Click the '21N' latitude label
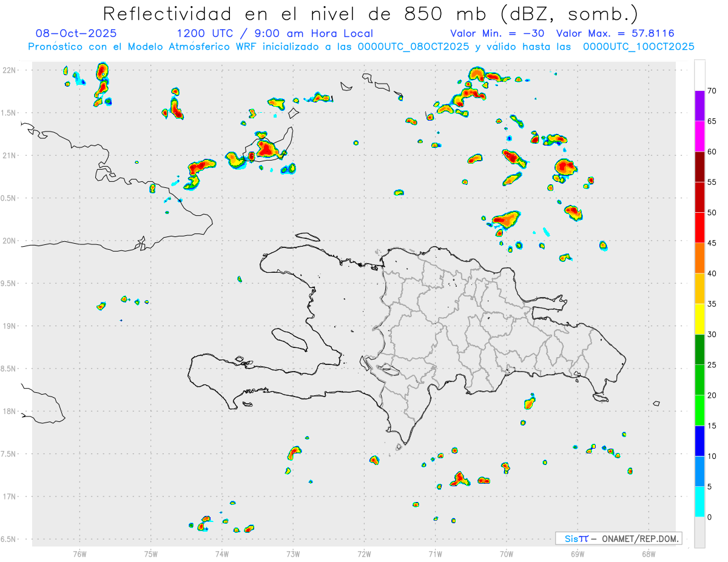This screenshot has height=562, width=728. [10, 156]
